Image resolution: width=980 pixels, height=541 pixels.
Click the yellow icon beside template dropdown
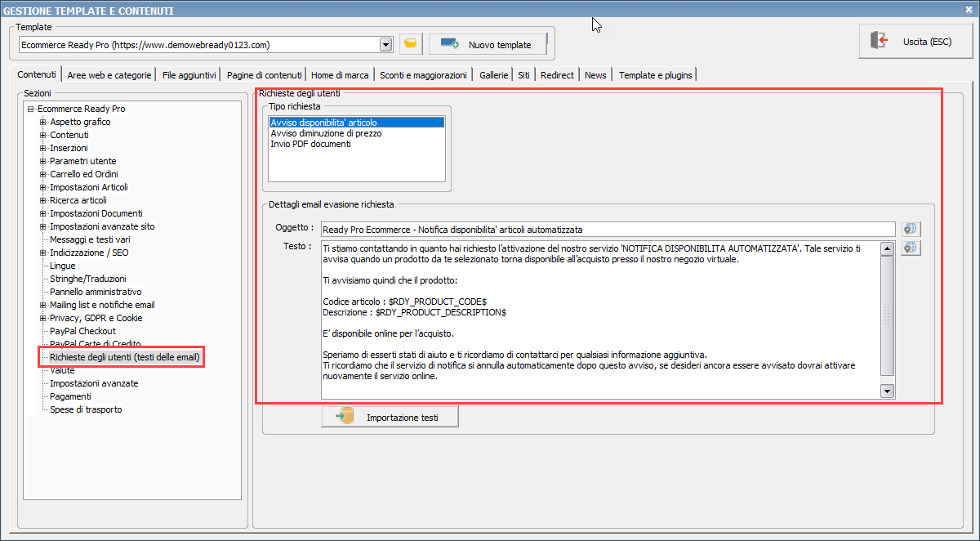tap(411, 44)
